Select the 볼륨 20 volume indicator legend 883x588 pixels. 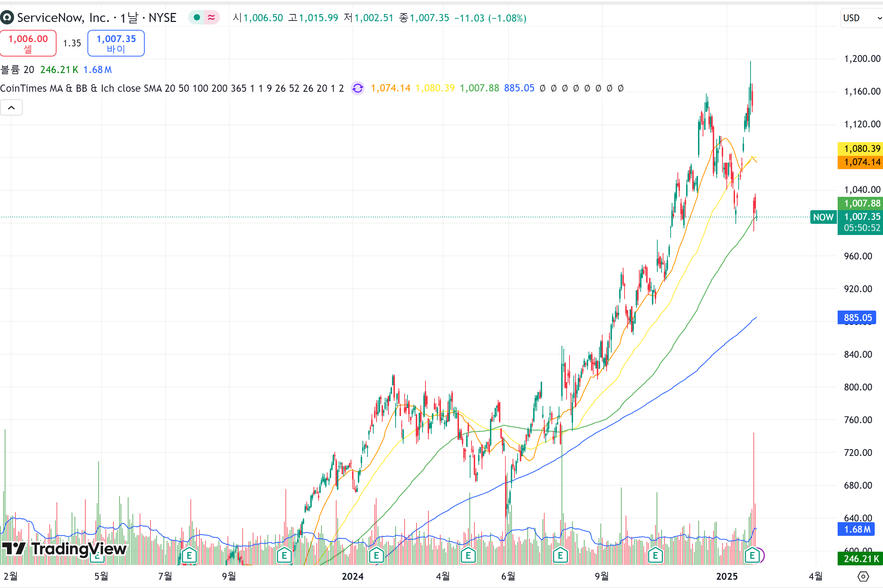[x=17, y=70]
